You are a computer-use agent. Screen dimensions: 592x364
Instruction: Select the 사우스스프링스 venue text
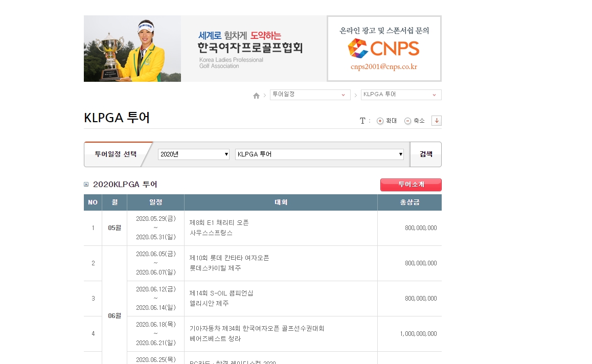[x=211, y=233]
